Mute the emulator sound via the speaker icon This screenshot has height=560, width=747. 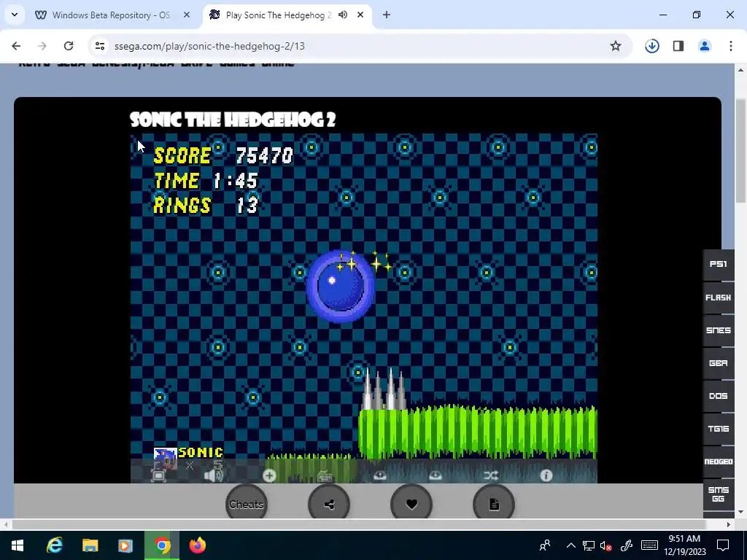214,475
